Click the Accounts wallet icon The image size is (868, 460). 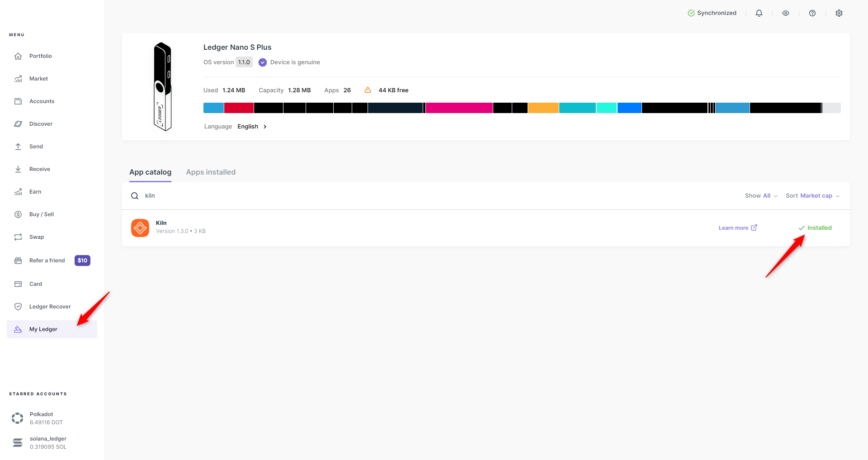point(18,101)
